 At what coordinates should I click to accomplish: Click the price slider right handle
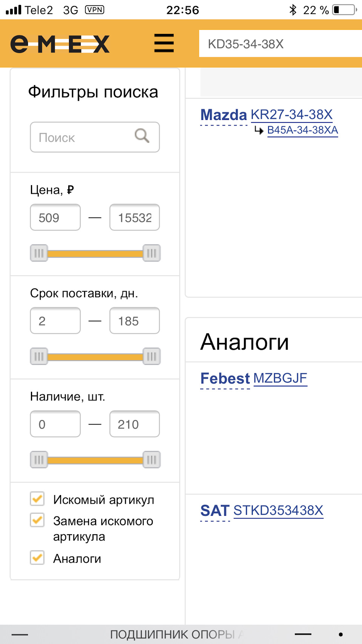click(152, 253)
